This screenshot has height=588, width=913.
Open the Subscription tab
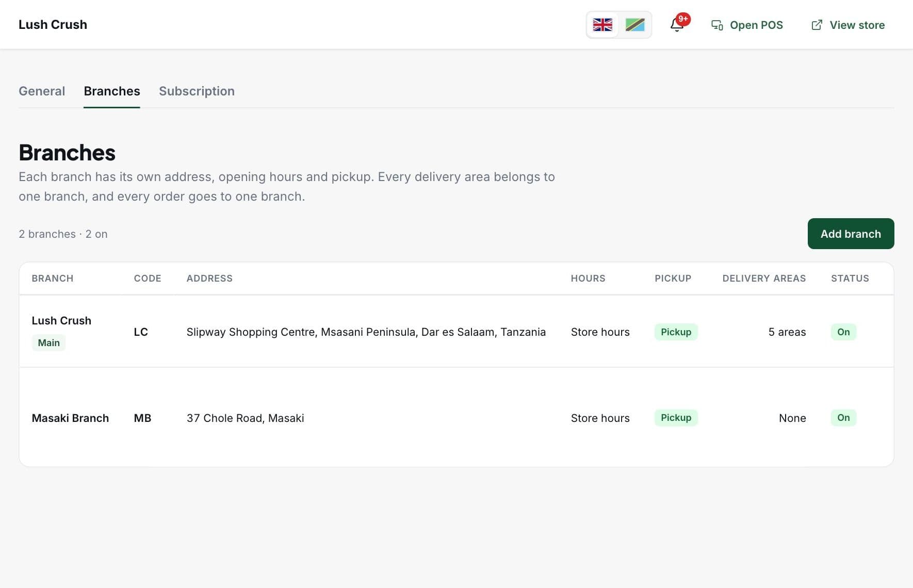(197, 91)
